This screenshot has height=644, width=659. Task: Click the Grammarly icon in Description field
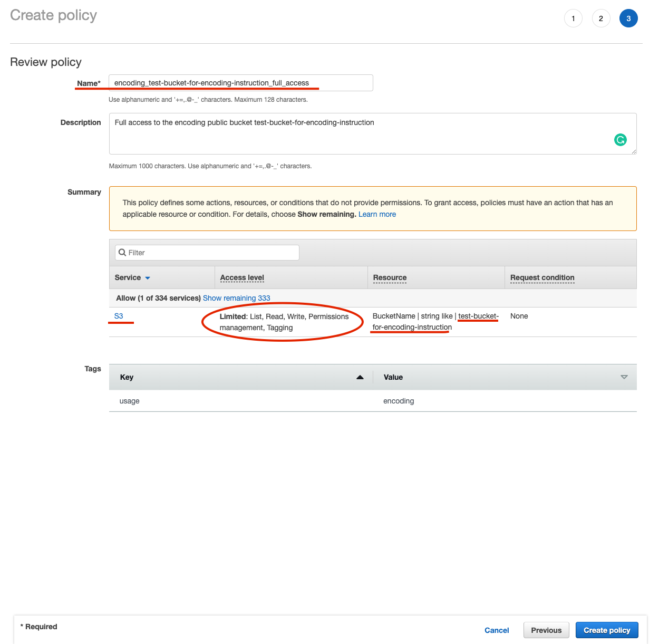pyautogui.click(x=621, y=140)
